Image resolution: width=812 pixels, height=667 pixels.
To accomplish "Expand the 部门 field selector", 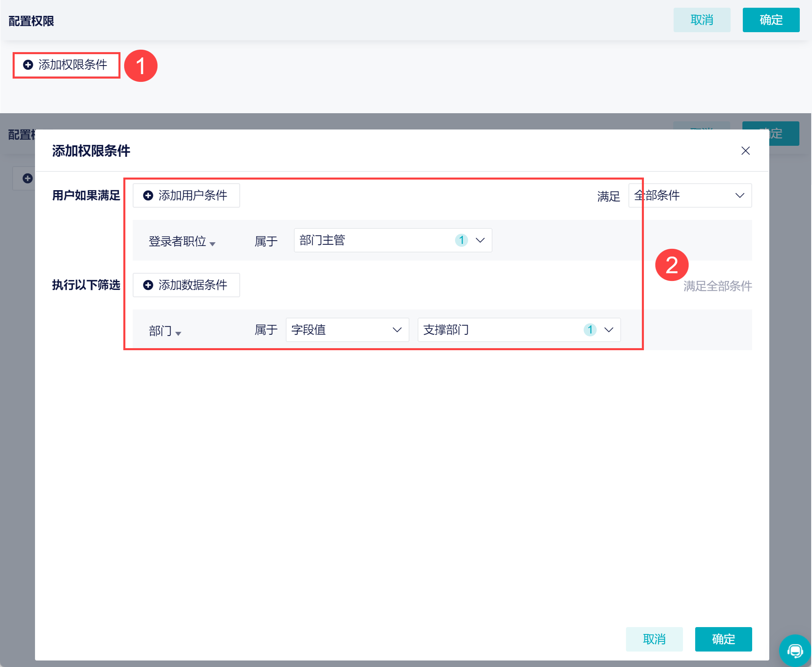I will click(165, 331).
